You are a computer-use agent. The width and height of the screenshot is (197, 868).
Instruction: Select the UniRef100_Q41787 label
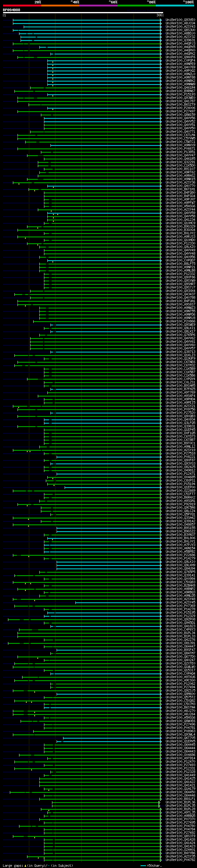(x=180, y=101)
